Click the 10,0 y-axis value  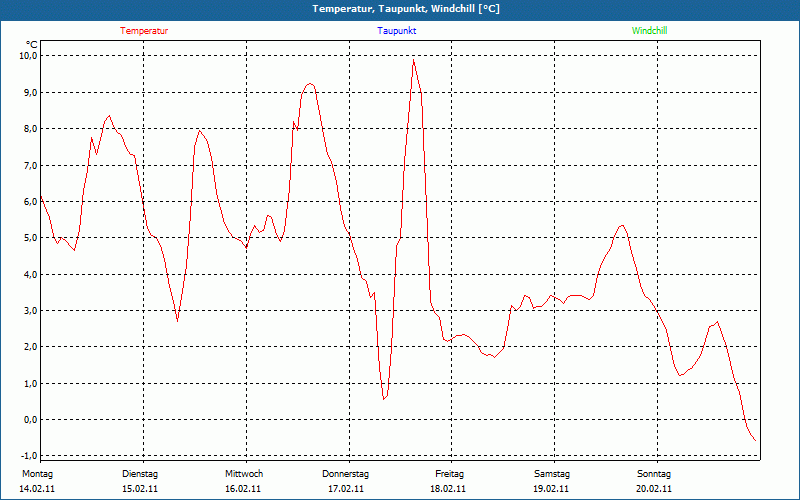(x=28, y=56)
